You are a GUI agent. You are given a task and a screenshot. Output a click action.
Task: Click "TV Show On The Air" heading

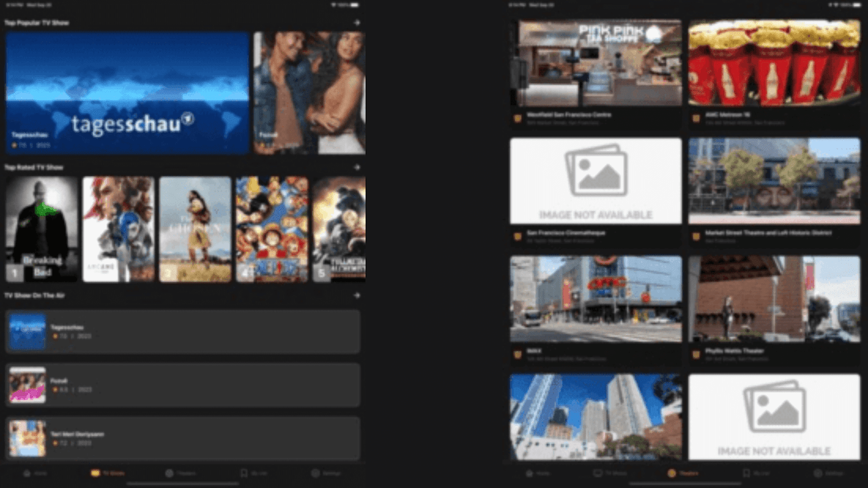tap(34, 296)
